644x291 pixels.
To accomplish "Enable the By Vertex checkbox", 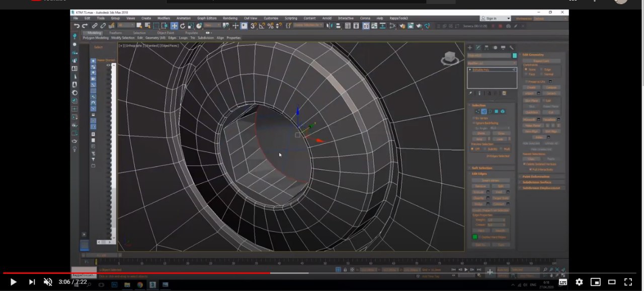I will point(473,118).
